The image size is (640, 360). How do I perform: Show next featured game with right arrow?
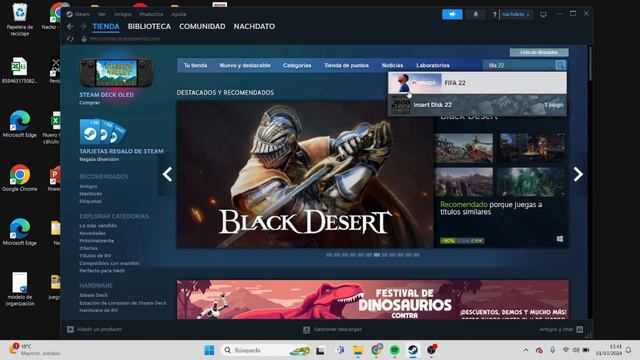[x=578, y=174]
